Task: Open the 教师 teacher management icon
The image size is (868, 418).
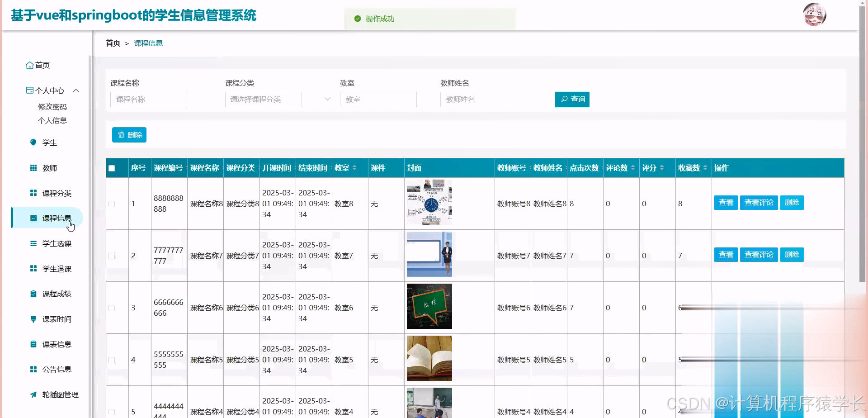Action: tap(33, 167)
